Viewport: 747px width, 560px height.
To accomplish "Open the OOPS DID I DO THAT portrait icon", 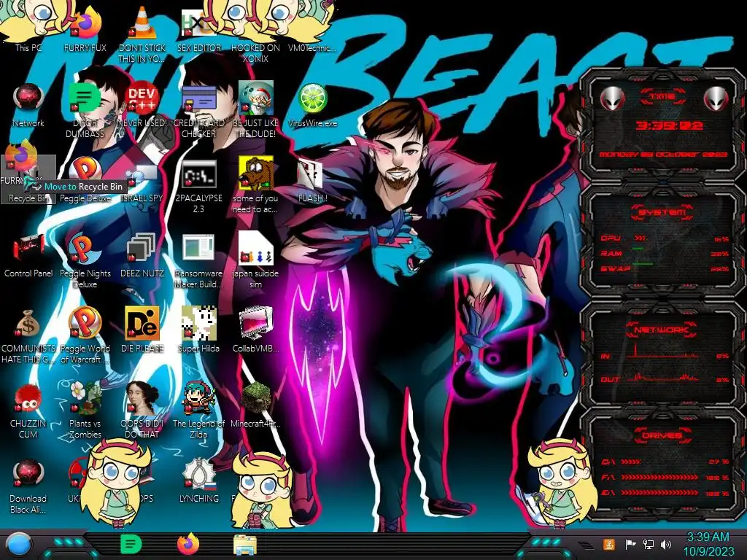I will coord(142,398).
